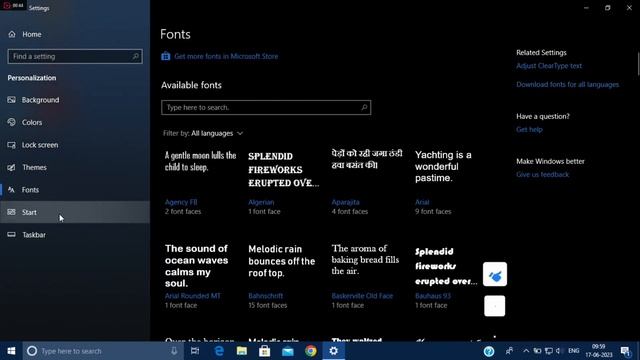Launch Microsoft Edge from taskbar

219,351
